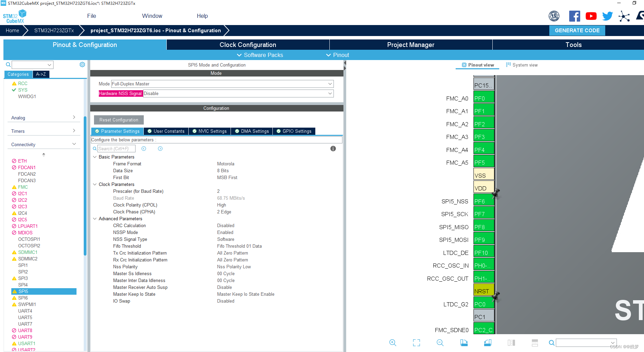Click Reset Configuration button

(x=119, y=120)
